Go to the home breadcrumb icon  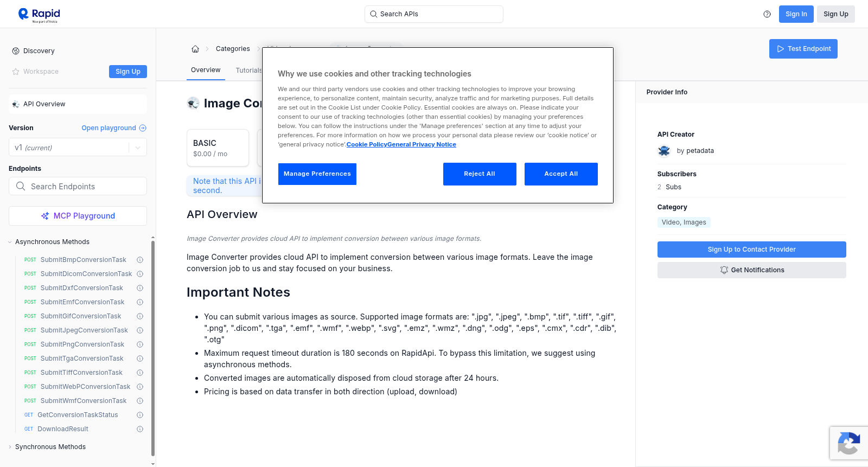tap(195, 49)
